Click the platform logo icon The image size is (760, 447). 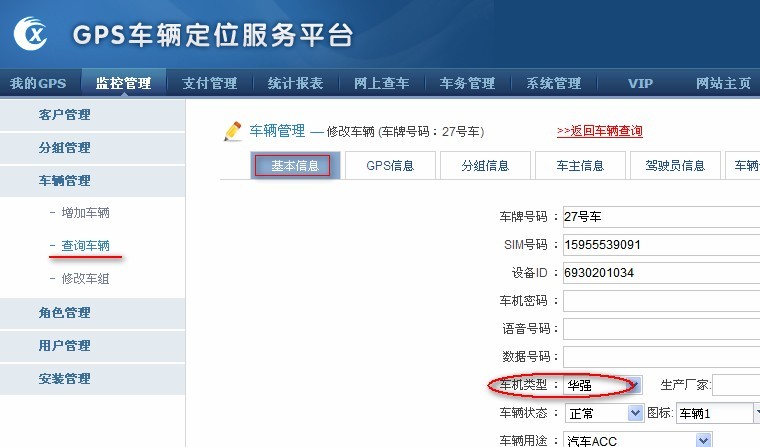coord(33,36)
